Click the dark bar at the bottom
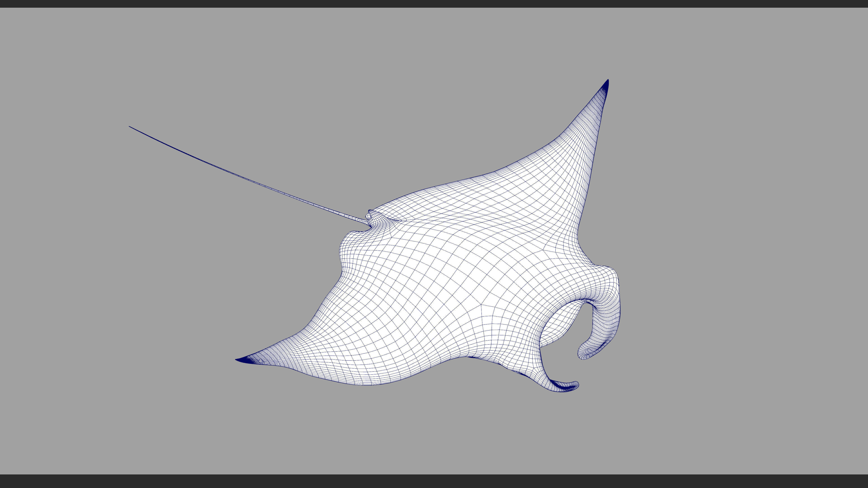Screen dimensions: 868x488 [x=434, y=482]
